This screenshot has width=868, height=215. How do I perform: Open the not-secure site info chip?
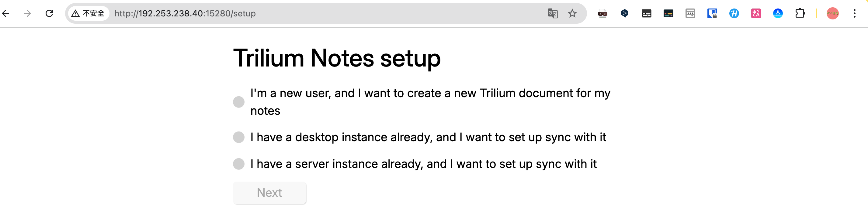[88, 13]
